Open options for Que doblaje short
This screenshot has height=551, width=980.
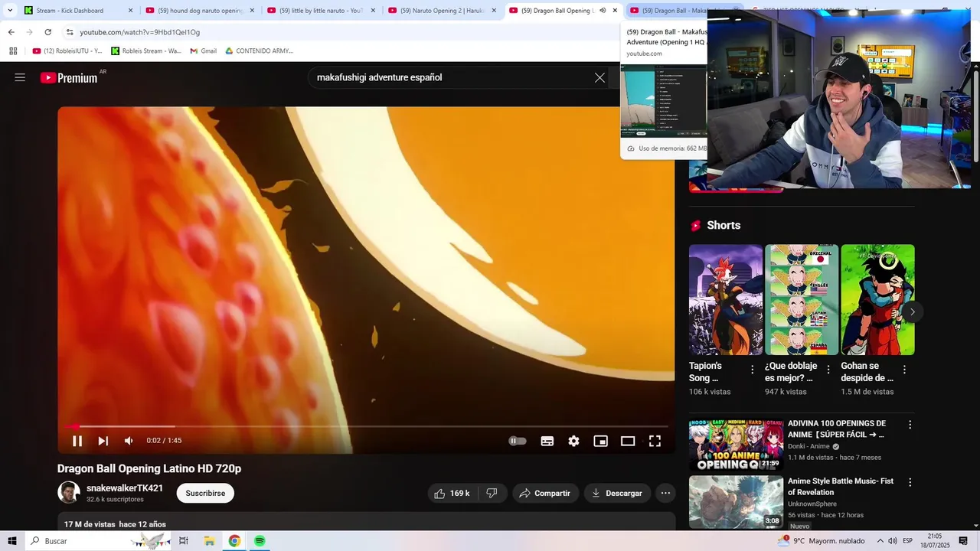pos(828,370)
